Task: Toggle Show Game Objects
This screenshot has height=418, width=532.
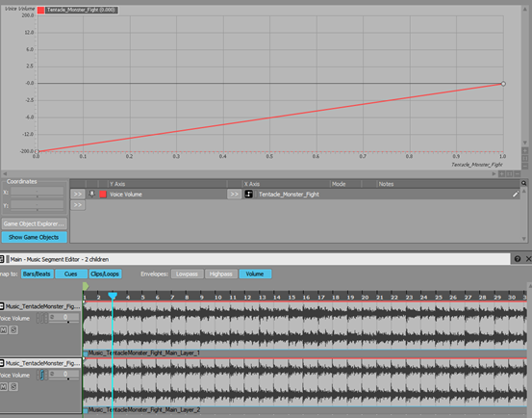Action: click(x=34, y=237)
